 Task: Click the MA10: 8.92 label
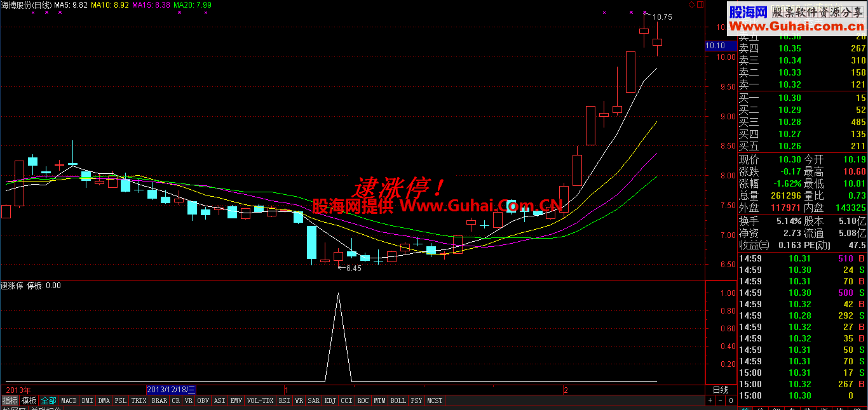point(110,5)
